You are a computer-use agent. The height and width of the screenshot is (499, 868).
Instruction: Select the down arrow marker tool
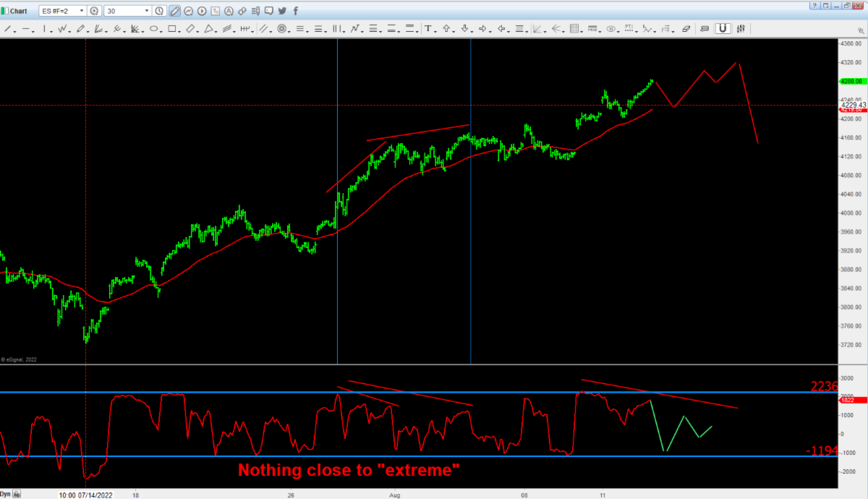(464, 28)
